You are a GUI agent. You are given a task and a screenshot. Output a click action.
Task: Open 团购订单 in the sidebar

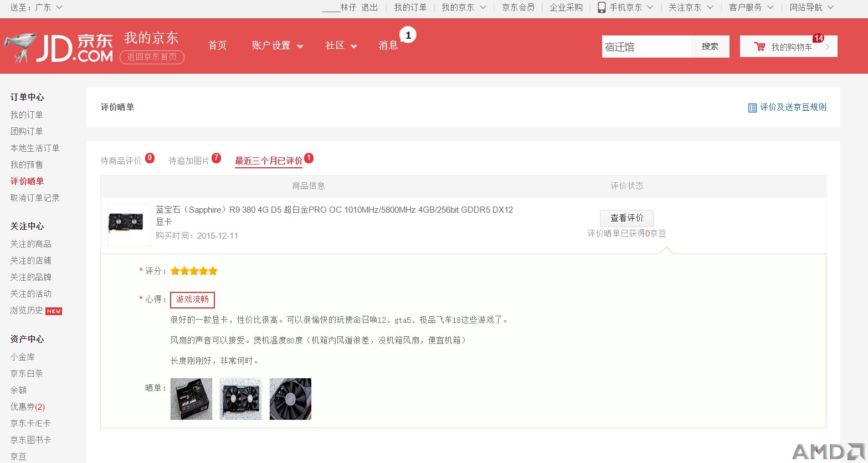pyautogui.click(x=27, y=131)
